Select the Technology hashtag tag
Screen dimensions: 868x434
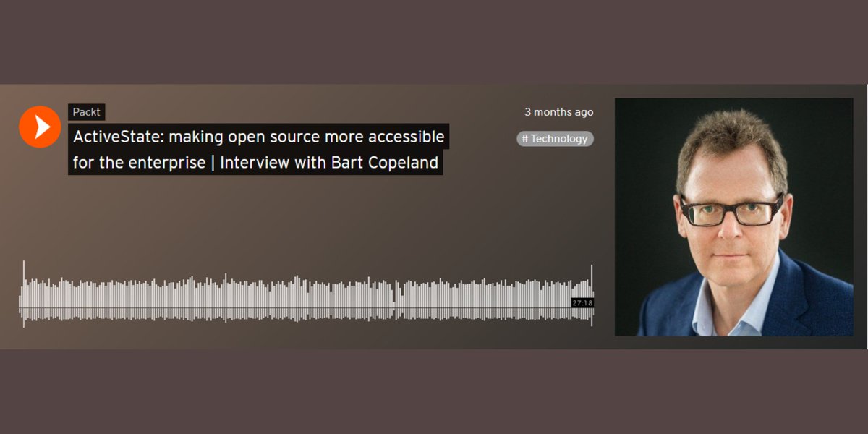tap(555, 139)
